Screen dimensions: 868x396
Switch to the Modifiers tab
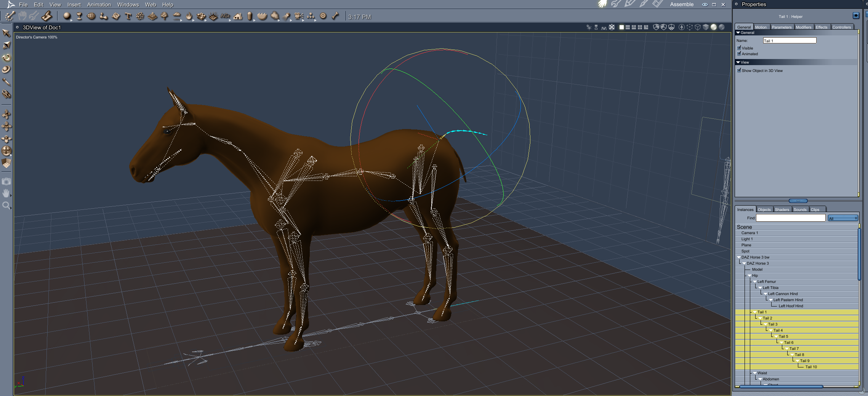tap(804, 27)
